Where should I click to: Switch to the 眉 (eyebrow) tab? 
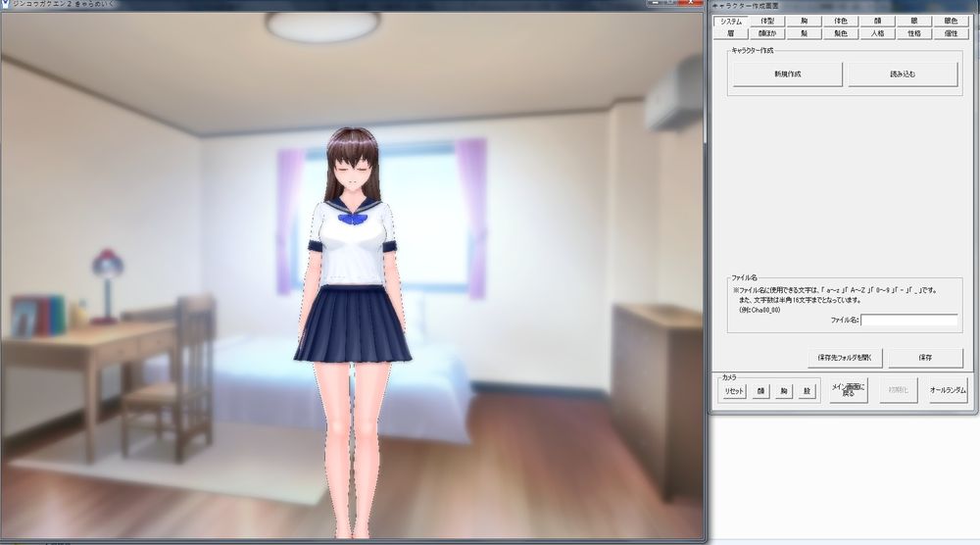730,33
